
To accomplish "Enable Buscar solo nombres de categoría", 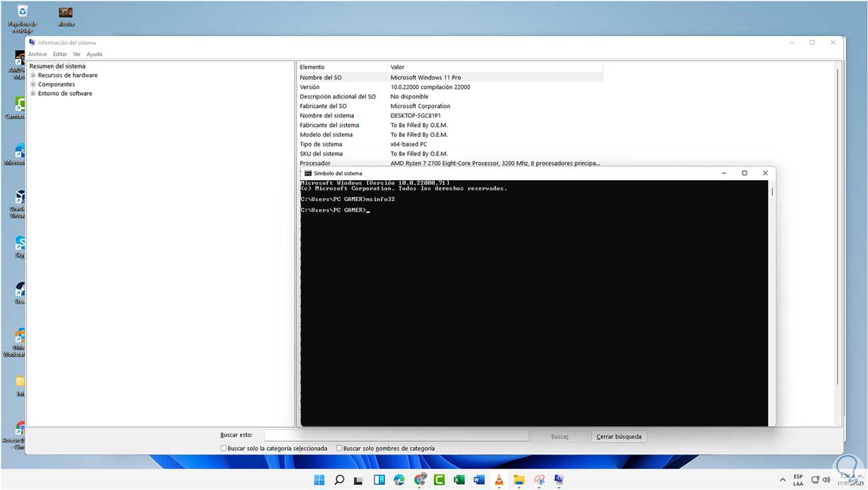I will point(339,449).
